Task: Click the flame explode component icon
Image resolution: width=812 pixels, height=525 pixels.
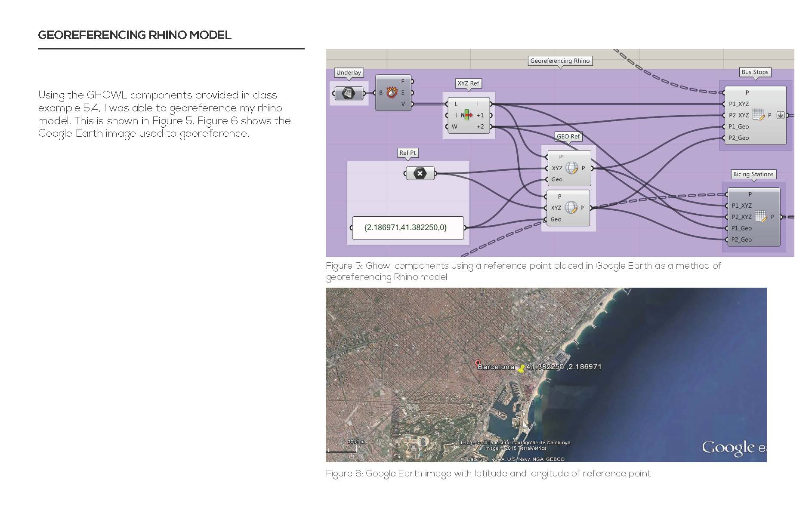Action: (x=392, y=92)
